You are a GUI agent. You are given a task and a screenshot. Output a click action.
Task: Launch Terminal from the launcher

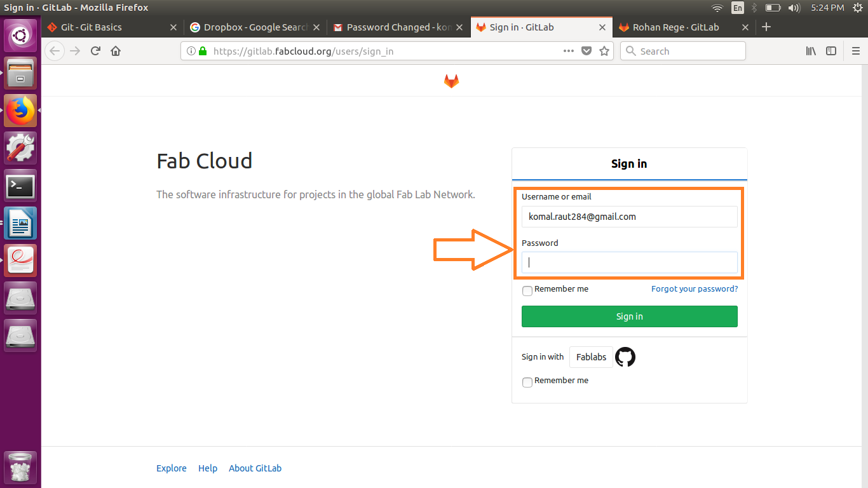[x=21, y=186]
